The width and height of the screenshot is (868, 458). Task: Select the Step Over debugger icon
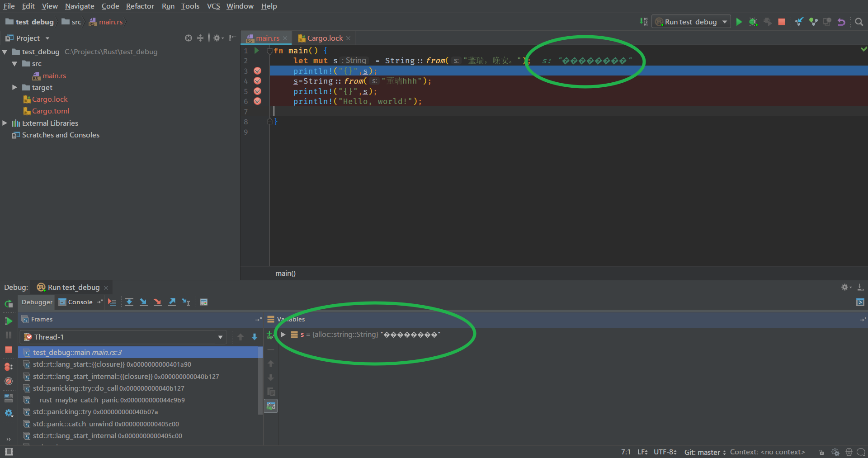pos(130,302)
